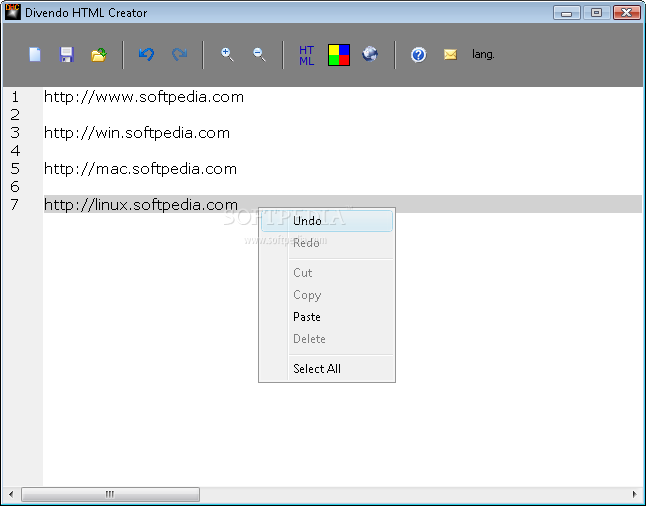
Task: Choose Copy from the context menu
Action: tap(327, 295)
